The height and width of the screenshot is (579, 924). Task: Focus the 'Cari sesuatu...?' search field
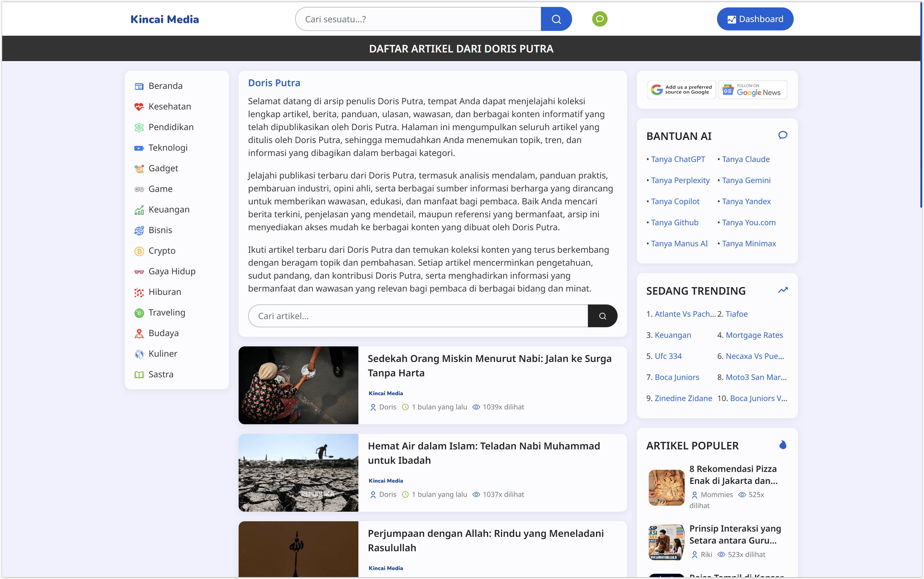coord(418,19)
